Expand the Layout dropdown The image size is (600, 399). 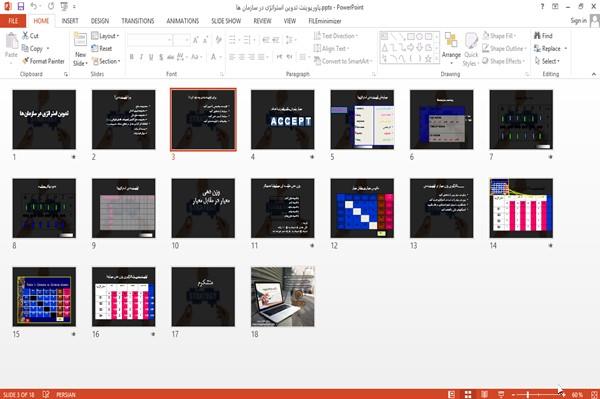pyautogui.click(x=105, y=36)
